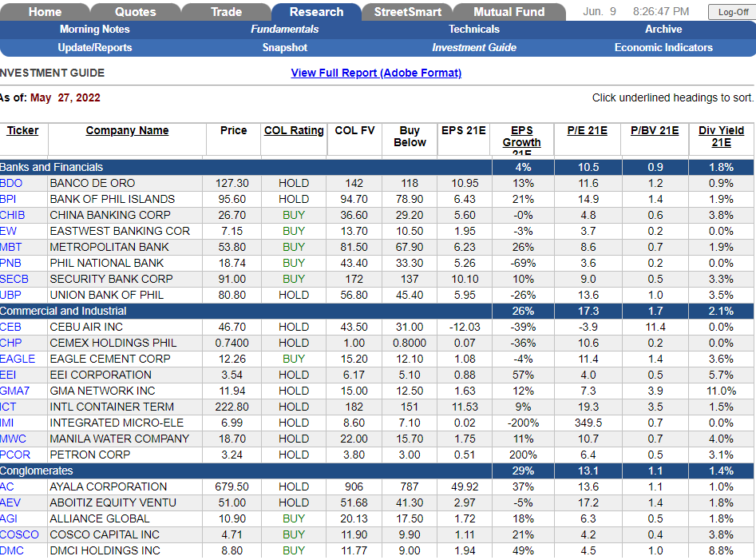Open Update/Reports page
756x560 pixels.
94,47
